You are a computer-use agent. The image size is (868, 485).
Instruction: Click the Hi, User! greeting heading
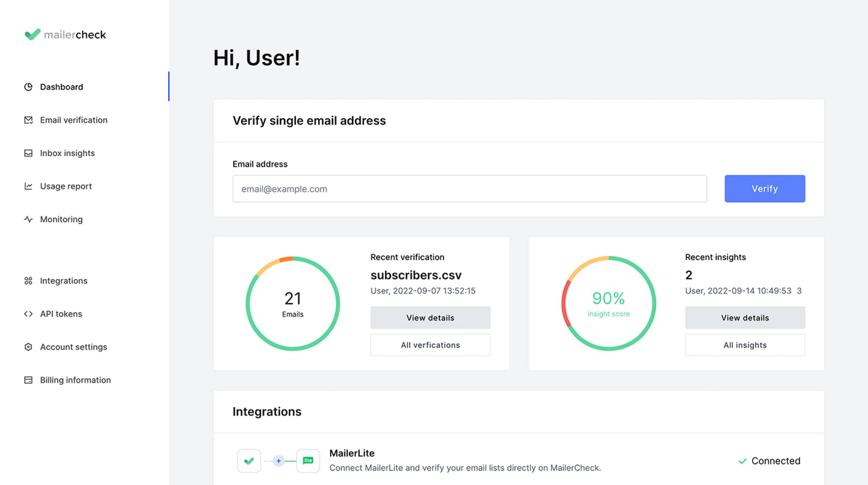pyautogui.click(x=256, y=58)
